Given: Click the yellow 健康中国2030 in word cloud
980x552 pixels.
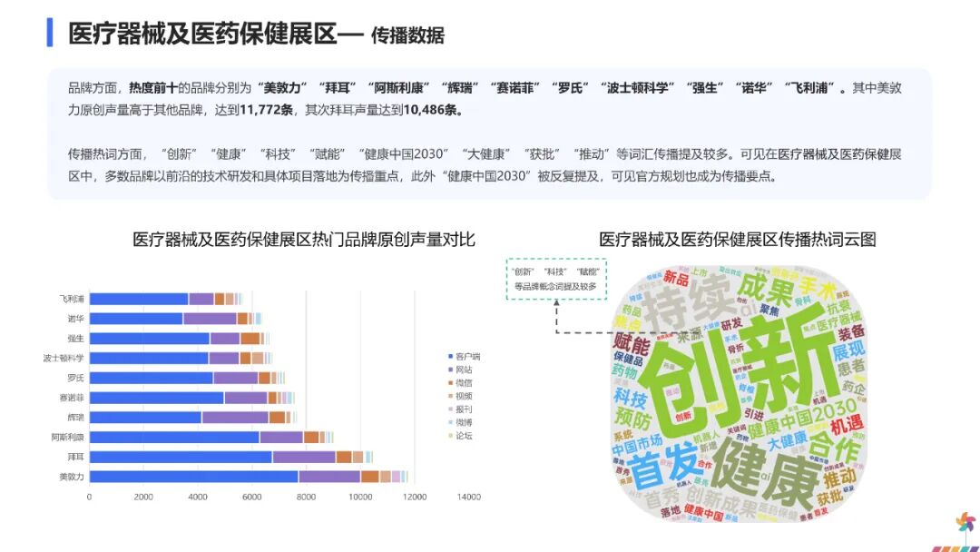Looking at the screenshot, I should click(802, 419).
